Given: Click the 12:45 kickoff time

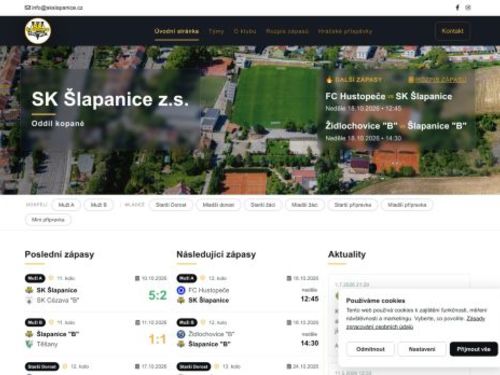Looking at the screenshot, I should pyautogui.click(x=310, y=299).
